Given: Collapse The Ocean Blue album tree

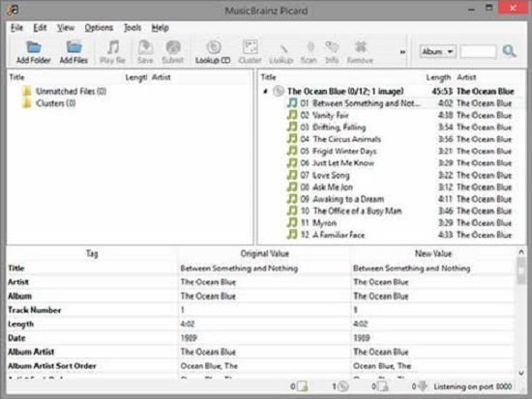Looking at the screenshot, I should point(266,91).
